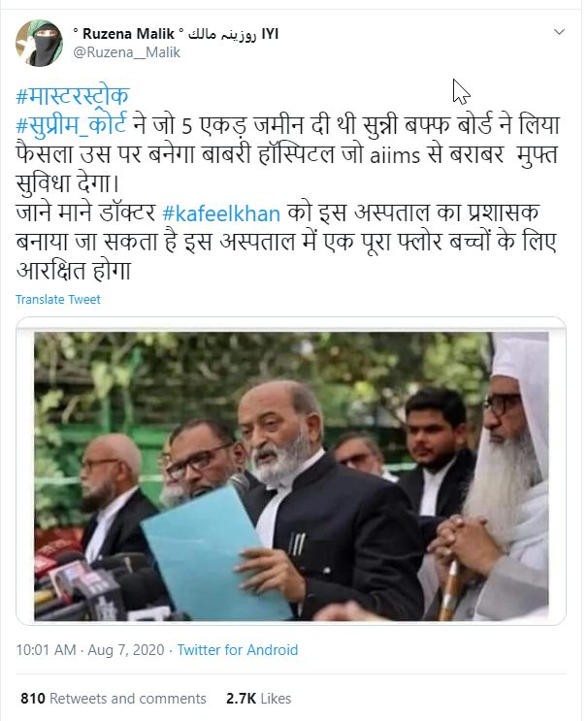Click the Retweets count number 810
Image resolution: width=588 pixels, height=721 pixels.
(x=33, y=699)
